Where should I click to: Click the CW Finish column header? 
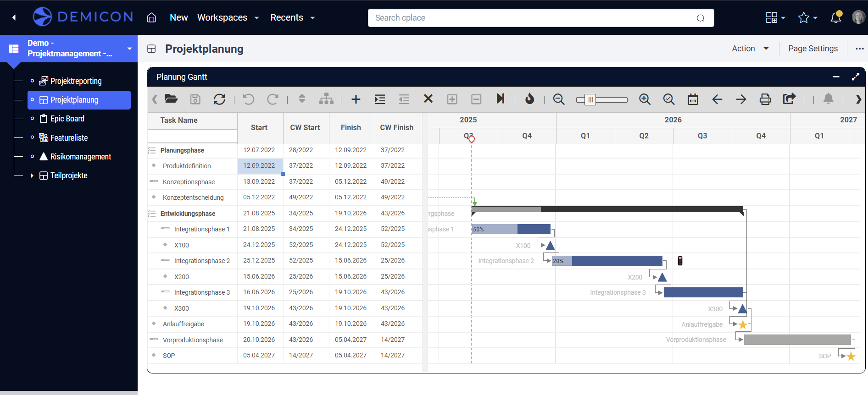pos(397,128)
